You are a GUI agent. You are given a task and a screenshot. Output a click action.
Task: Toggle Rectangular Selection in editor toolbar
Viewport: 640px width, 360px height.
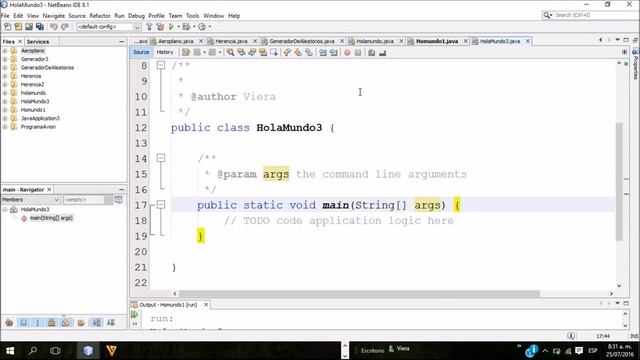click(x=274, y=52)
